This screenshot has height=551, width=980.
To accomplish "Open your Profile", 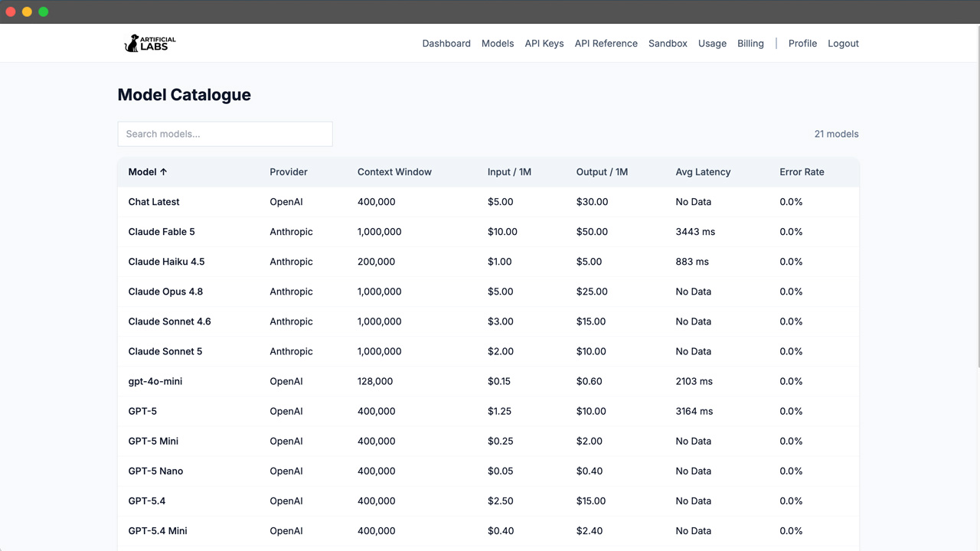I will point(802,44).
